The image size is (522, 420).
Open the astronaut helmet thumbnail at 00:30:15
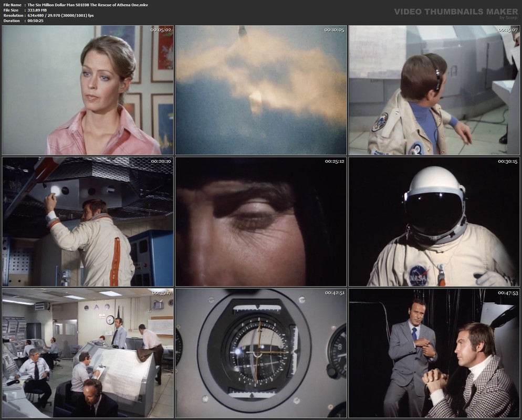tap(434, 222)
